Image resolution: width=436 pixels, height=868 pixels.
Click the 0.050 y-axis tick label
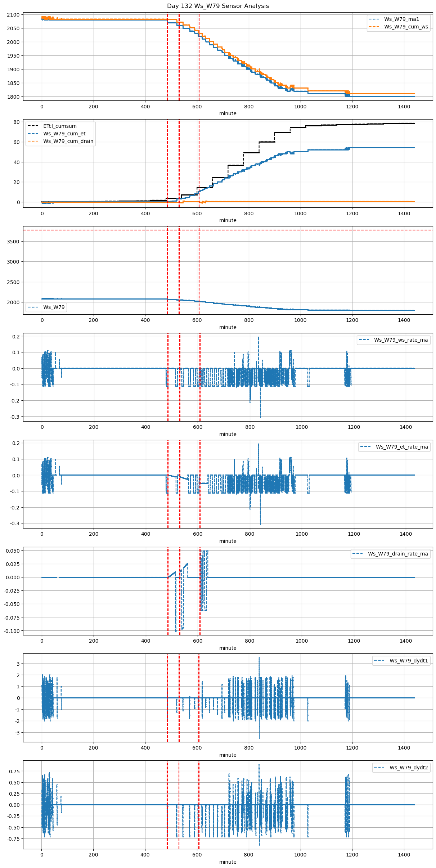point(12,551)
